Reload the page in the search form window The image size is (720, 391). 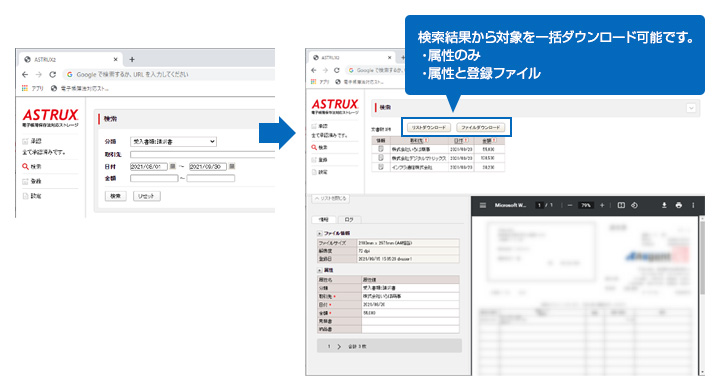53,74
